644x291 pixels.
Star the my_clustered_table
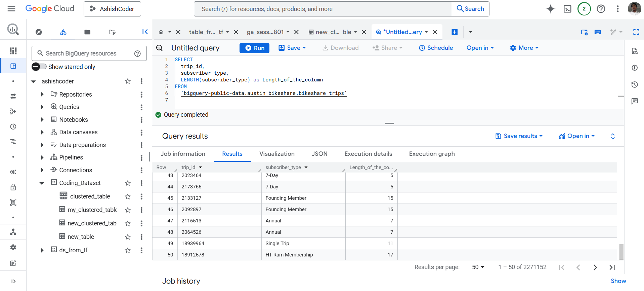click(128, 210)
